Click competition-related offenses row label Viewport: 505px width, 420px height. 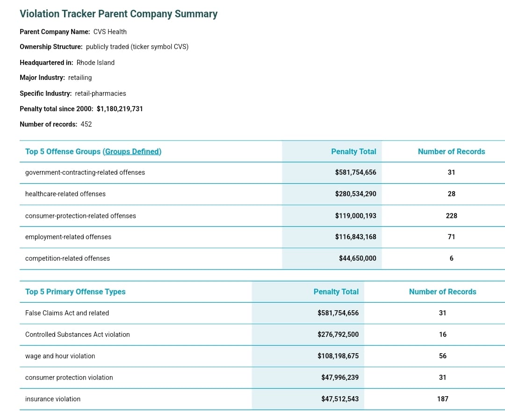68,258
